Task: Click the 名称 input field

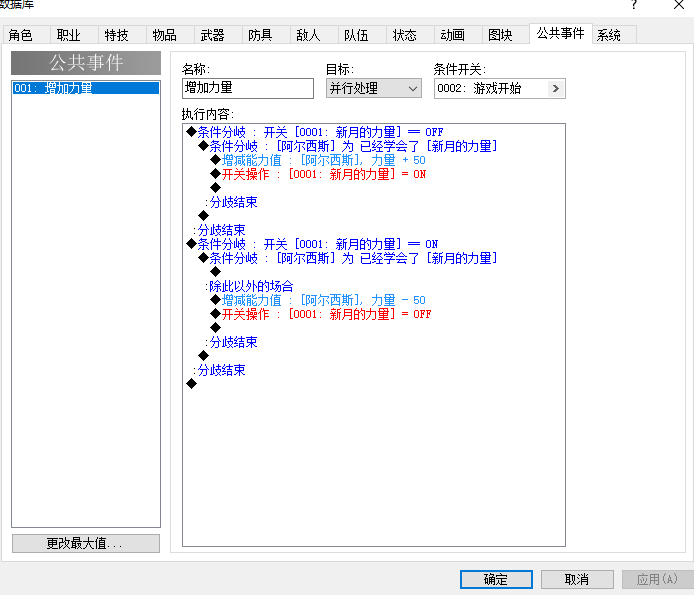Action: (x=247, y=88)
